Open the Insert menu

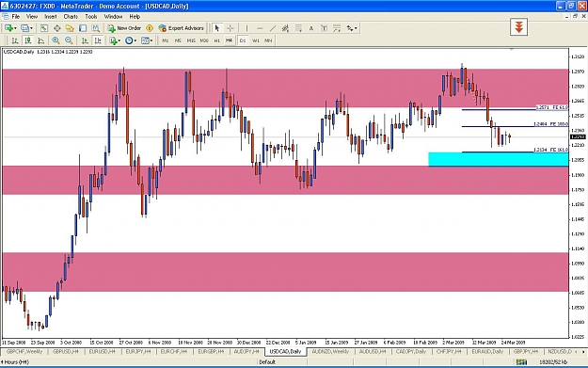(51, 17)
